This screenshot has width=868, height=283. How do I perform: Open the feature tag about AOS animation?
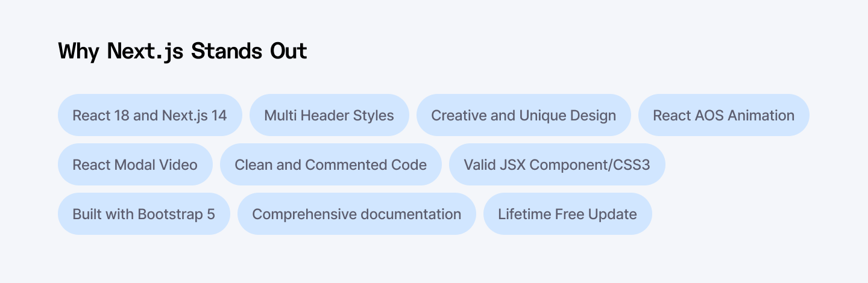pyautogui.click(x=723, y=115)
